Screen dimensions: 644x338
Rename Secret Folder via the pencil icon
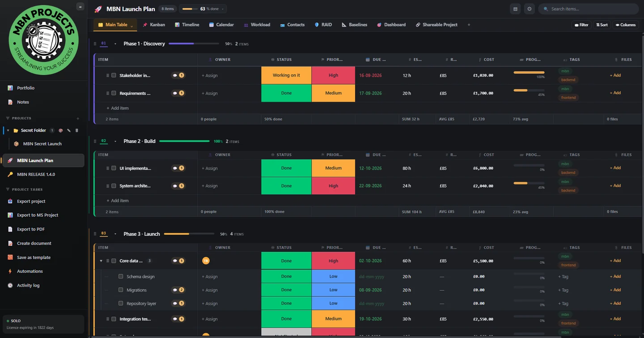point(69,130)
